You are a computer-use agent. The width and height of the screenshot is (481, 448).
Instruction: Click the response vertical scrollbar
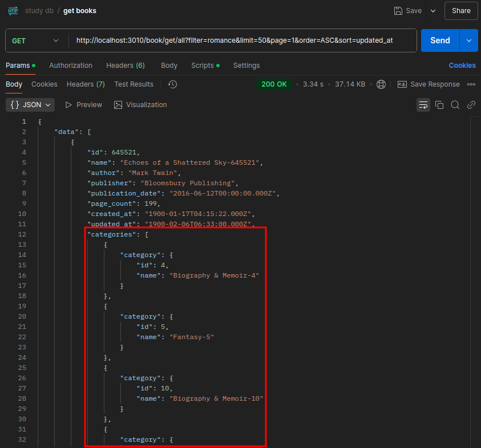click(x=474, y=282)
